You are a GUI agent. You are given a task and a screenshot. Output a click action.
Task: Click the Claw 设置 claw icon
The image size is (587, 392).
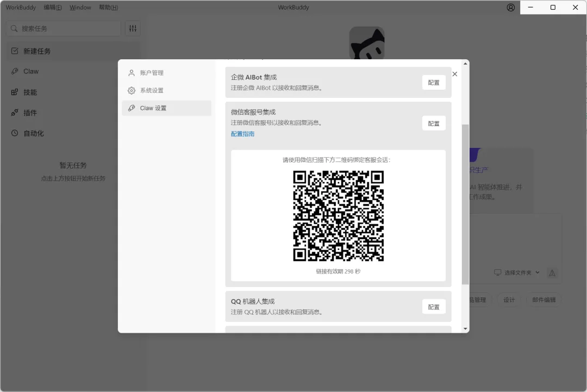[132, 108]
